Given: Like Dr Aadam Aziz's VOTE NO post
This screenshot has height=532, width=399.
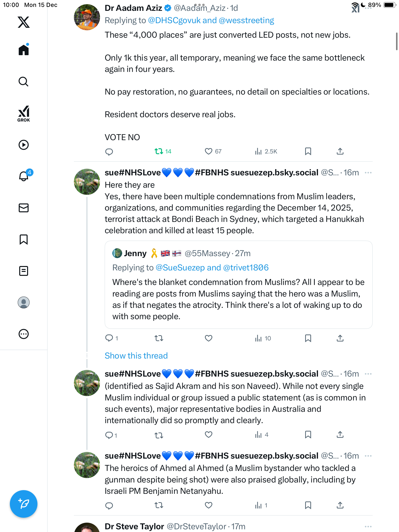Looking at the screenshot, I should point(208,151).
